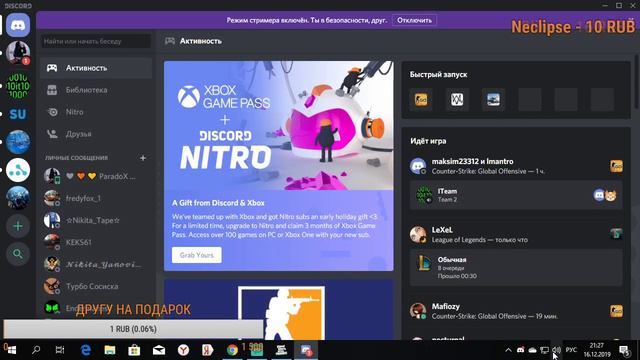Viewport: 640px width, 360px height.
Task: Show hidden tray icons chevron
Action: (x=508, y=350)
